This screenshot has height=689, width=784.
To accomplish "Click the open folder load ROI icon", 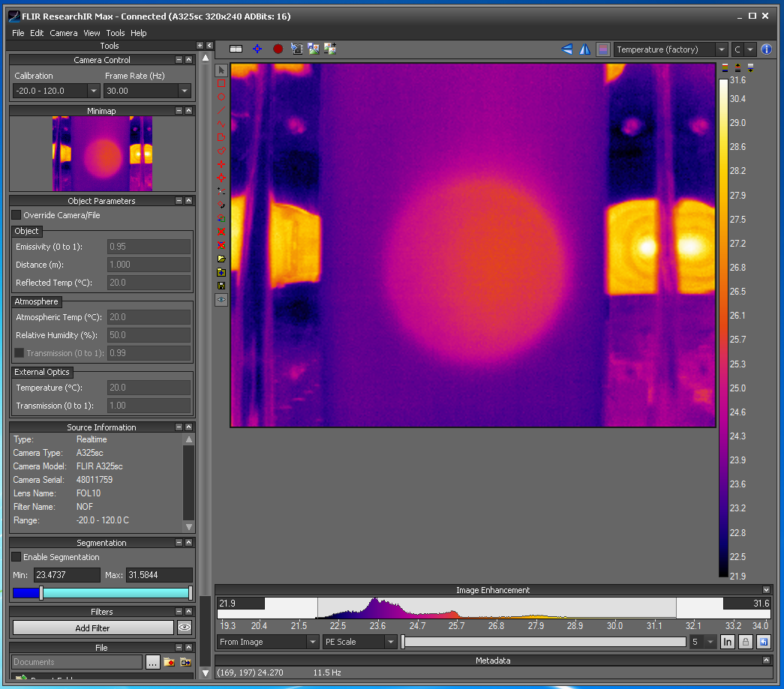I will pyautogui.click(x=221, y=259).
